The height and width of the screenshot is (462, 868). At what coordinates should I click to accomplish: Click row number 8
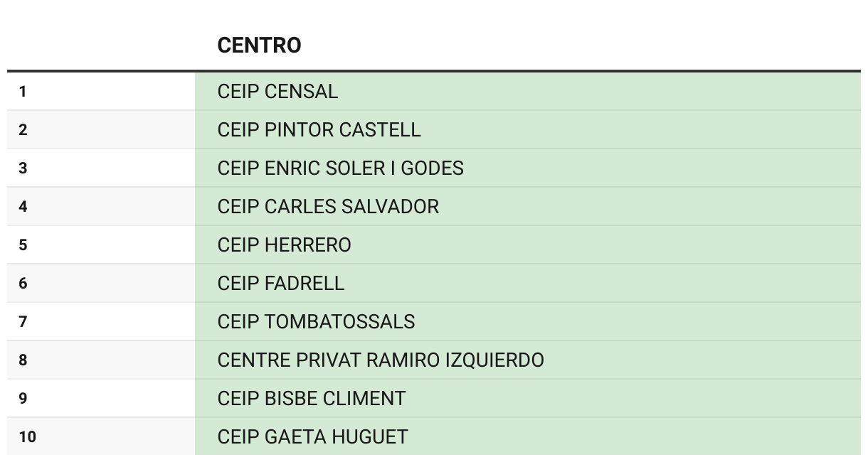(101, 360)
